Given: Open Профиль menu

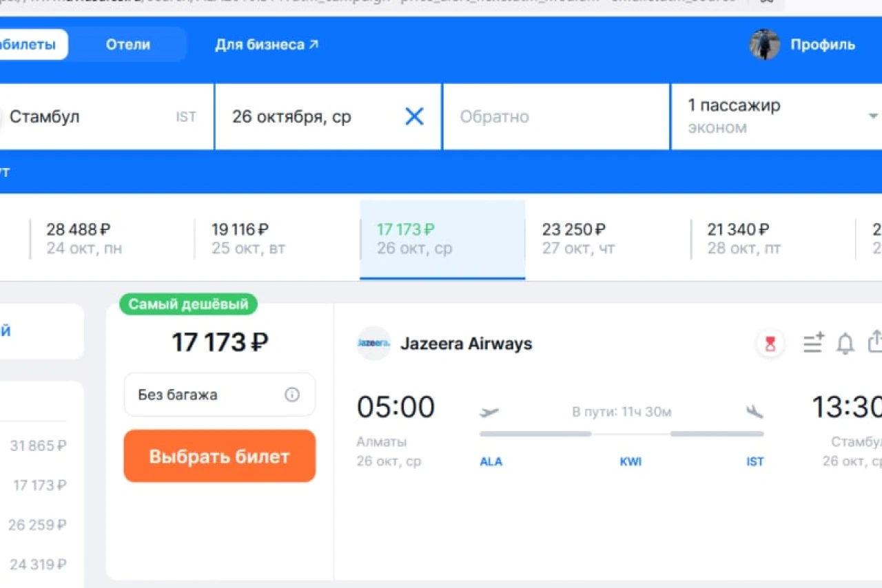Looking at the screenshot, I should click(822, 45).
